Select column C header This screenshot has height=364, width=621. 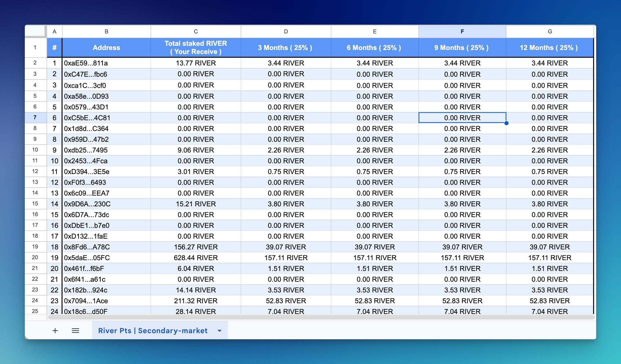click(196, 31)
